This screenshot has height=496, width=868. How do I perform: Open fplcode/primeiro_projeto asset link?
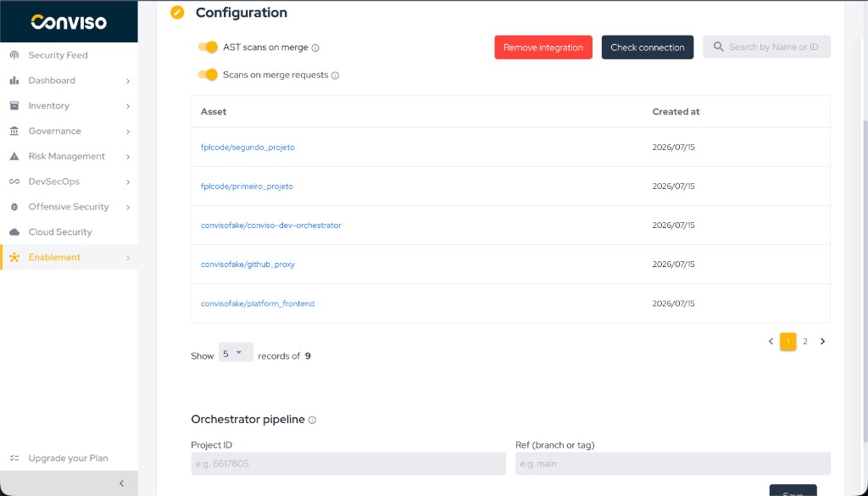coord(247,187)
